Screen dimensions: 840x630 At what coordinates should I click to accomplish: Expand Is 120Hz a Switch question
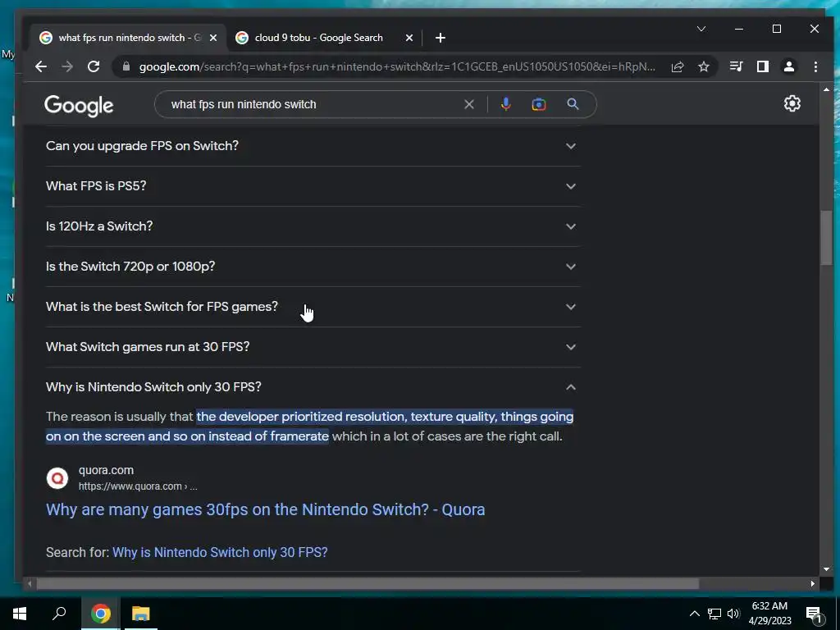click(x=313, y=226)
